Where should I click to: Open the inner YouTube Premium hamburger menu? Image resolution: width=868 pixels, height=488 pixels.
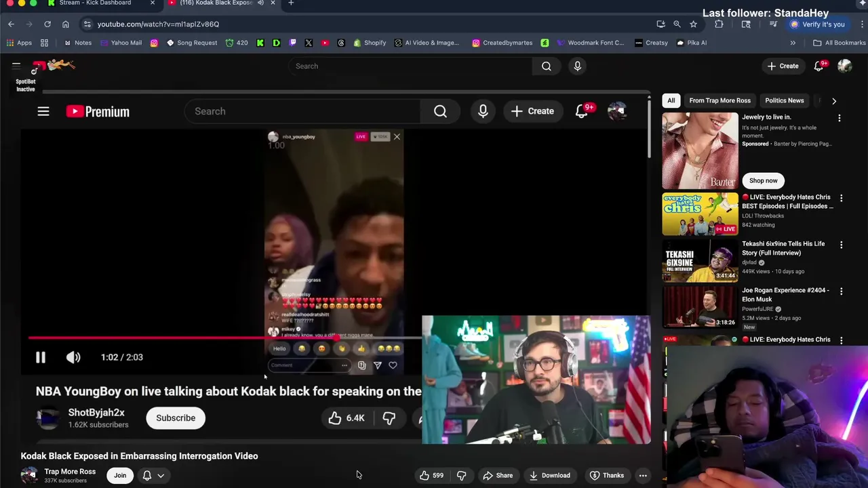[x=43, y=111]
